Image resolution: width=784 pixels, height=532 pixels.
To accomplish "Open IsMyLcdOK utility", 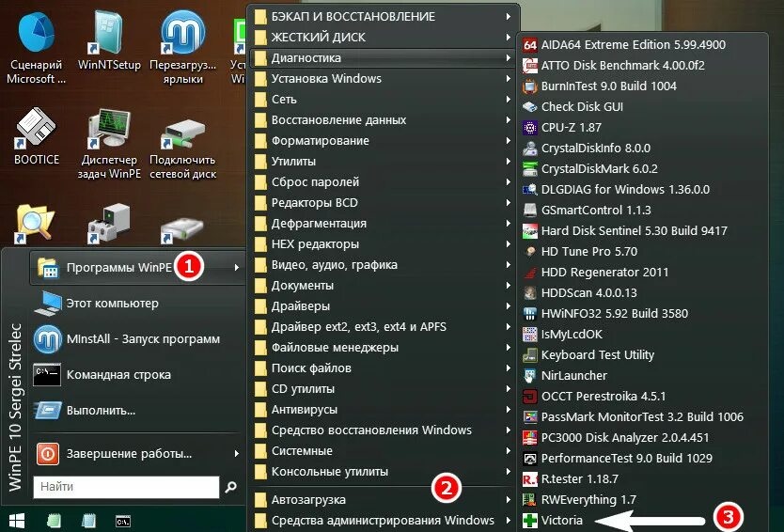I will pos(643,334).
